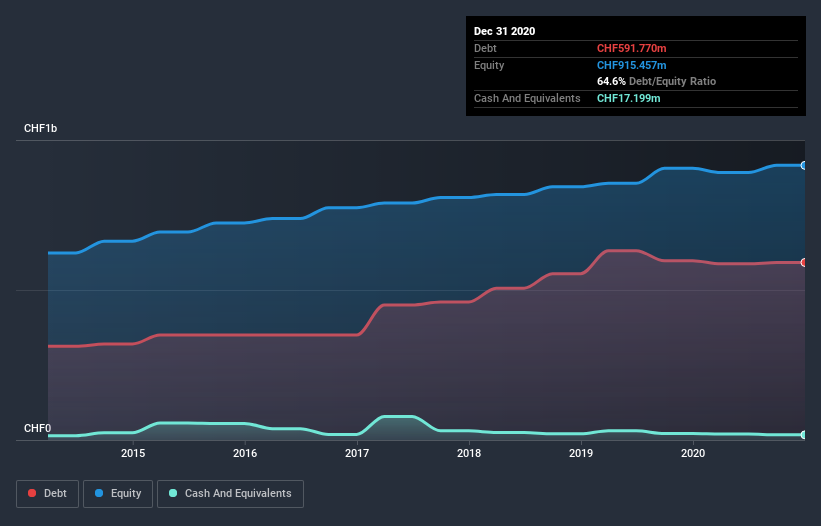This screenshot has height=526, width=821.
Task: Select the Debt line end marker
Action: point(803,262)
